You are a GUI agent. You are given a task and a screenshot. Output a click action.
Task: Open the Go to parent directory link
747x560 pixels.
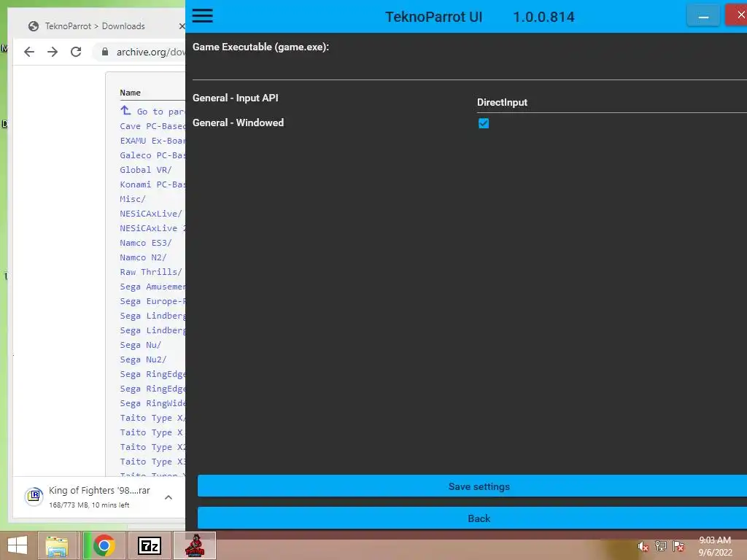click(152, 111)
